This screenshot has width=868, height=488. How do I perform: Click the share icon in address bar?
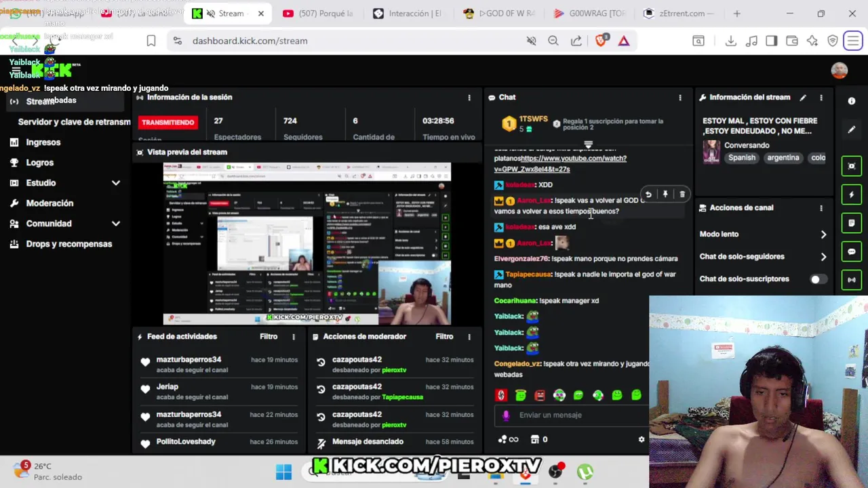576,41
